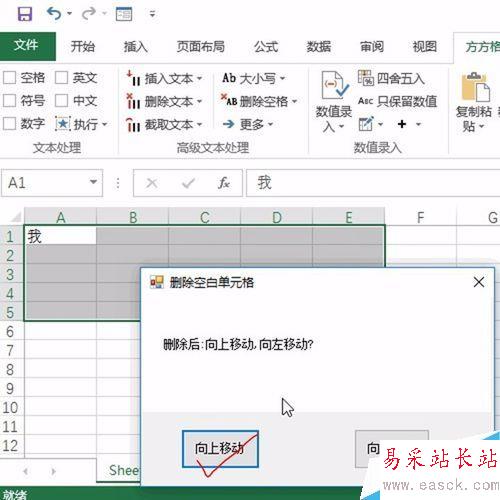Screen dimensions: 500x500
Task: Click the next sheet scroll arrow
Action: 53,471
